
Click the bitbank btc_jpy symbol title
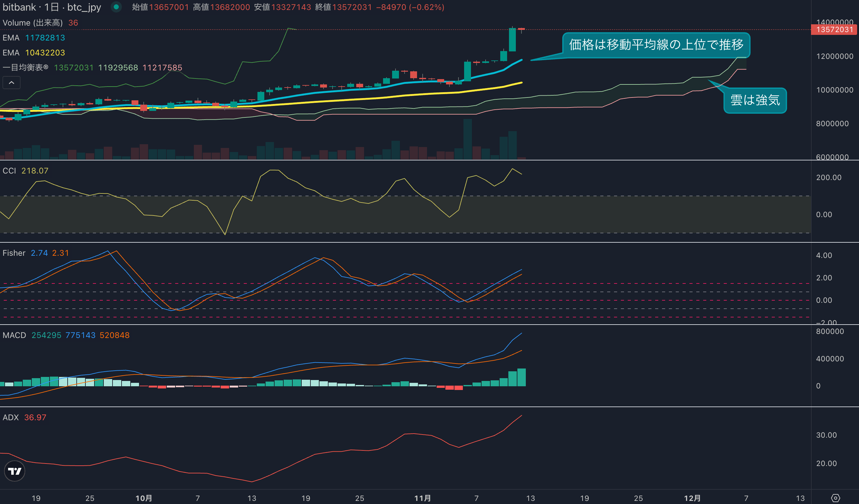(x=52, y=7)
